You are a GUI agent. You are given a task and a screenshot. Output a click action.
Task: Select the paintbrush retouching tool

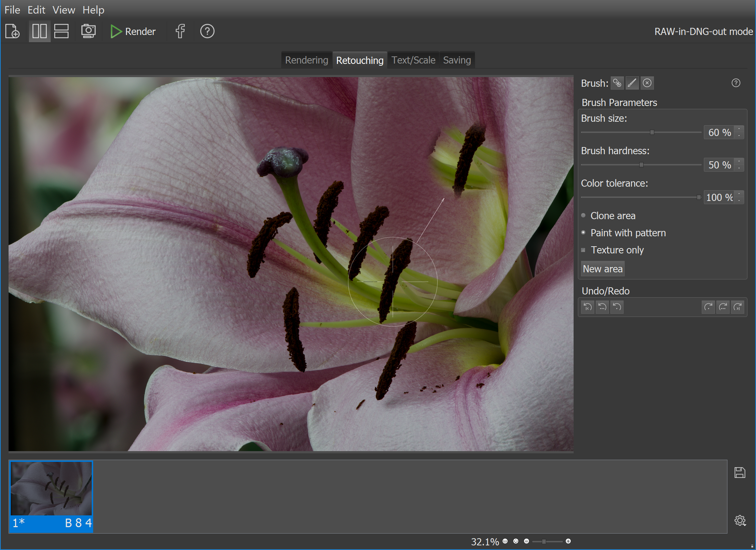point(632,83)
